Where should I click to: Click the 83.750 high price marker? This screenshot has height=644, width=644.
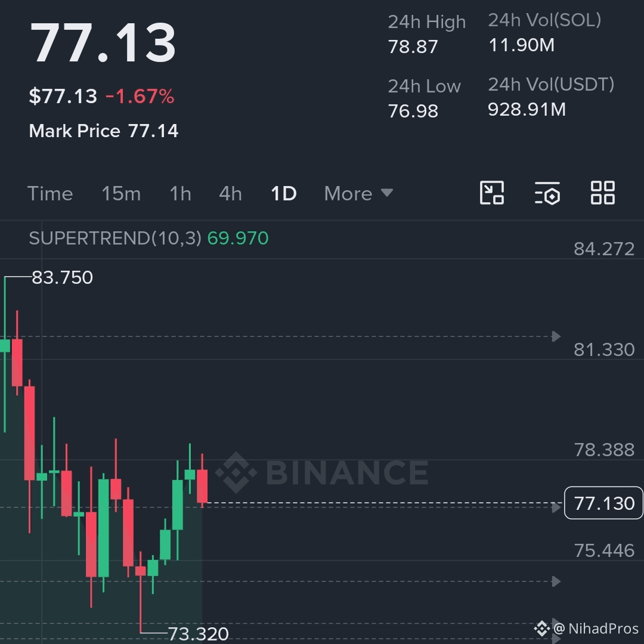[x=62, y=278]
